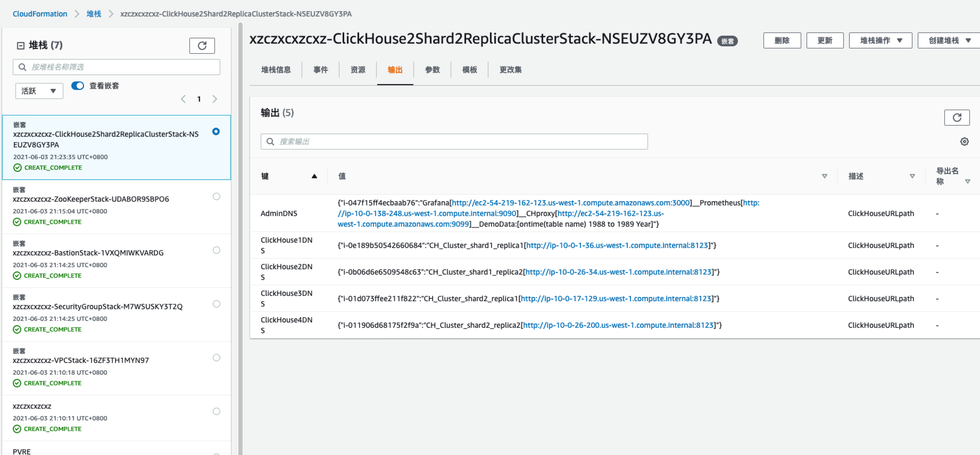Open outputs table preferences gear
980x455 pixels.
pyautogui.click(x=964, y=141)
